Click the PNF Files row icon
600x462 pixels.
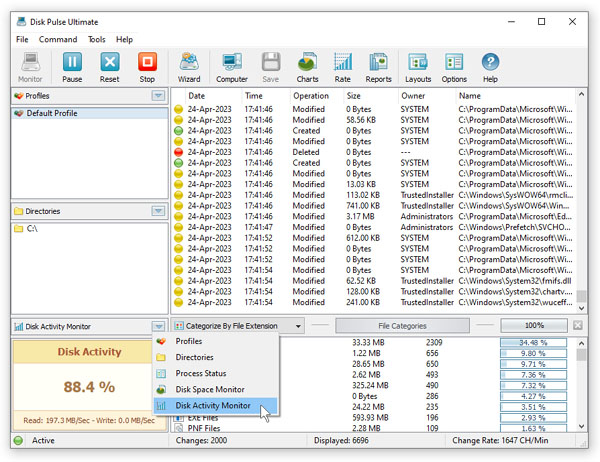tap(178, 428)
